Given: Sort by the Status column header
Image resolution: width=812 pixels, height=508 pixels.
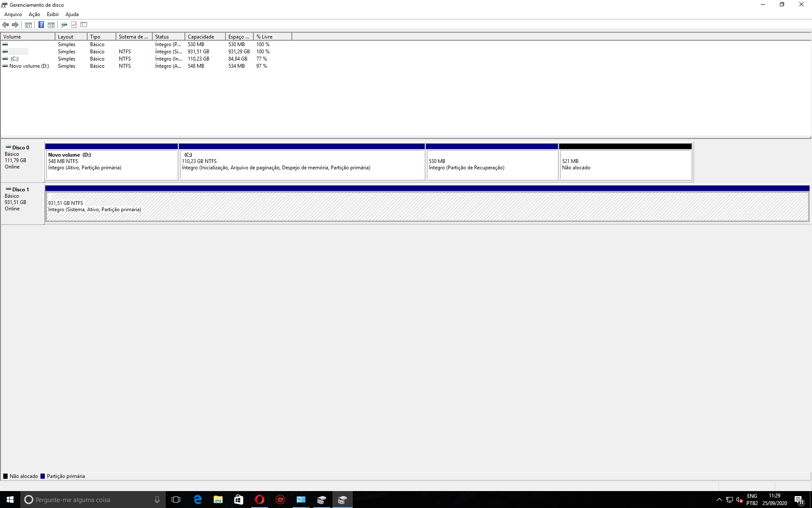Looking at the screenshot, I should pyautogui.click(x=169, y=37).
